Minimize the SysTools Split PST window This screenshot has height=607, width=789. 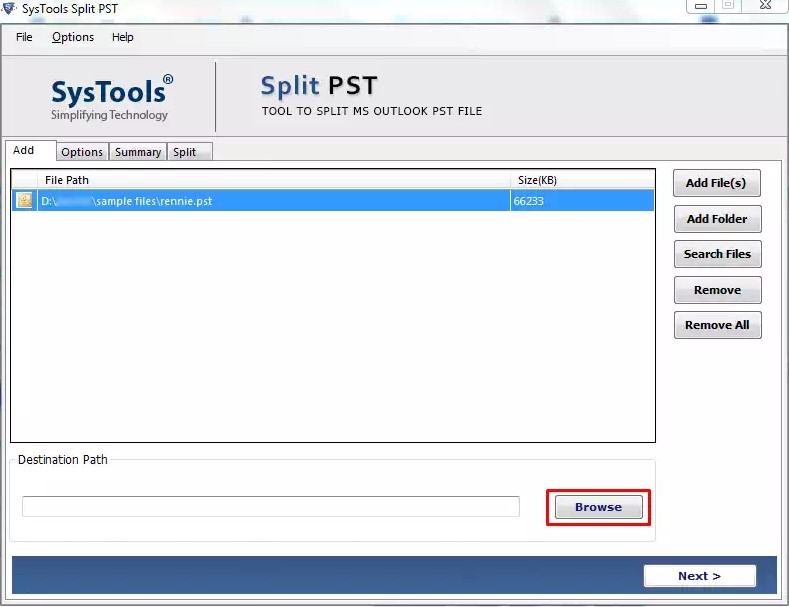pyautogui.click(x=700, y=6)
